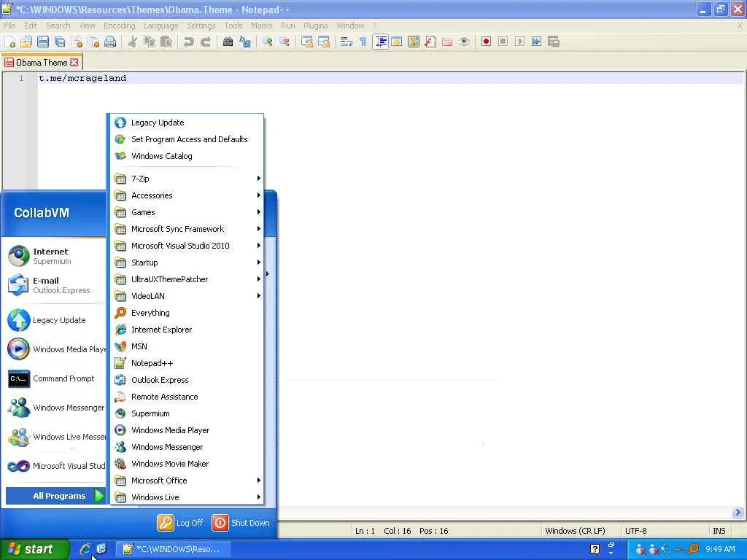Click the New file toolbar icon
747x560 pixels.
(10, 42)
